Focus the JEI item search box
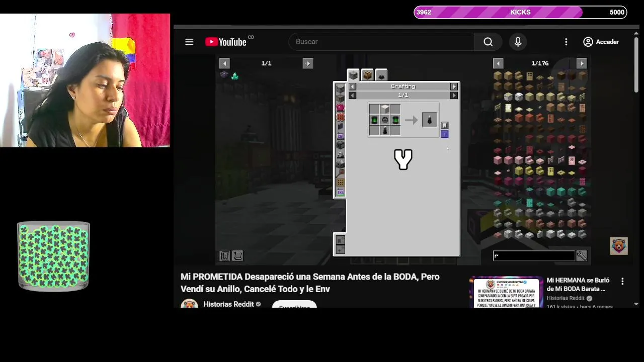The height and width of the screenshot is (362, 644). tap(534, 256)
